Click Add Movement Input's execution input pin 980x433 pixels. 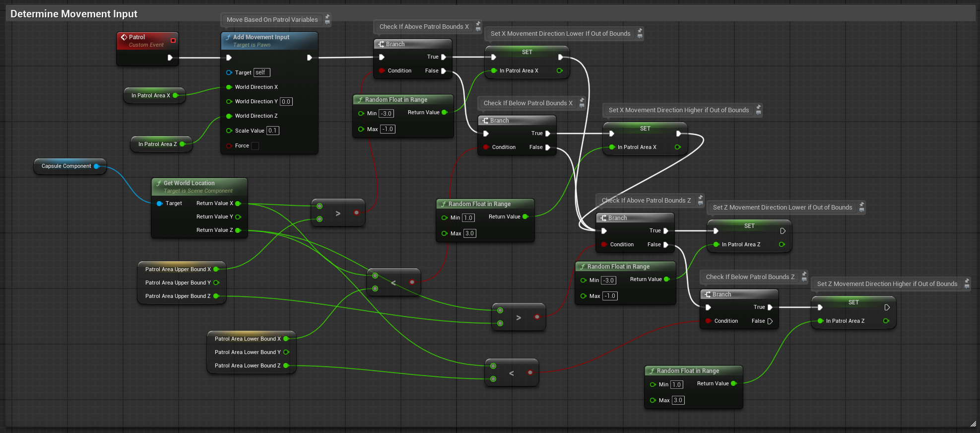229,58
